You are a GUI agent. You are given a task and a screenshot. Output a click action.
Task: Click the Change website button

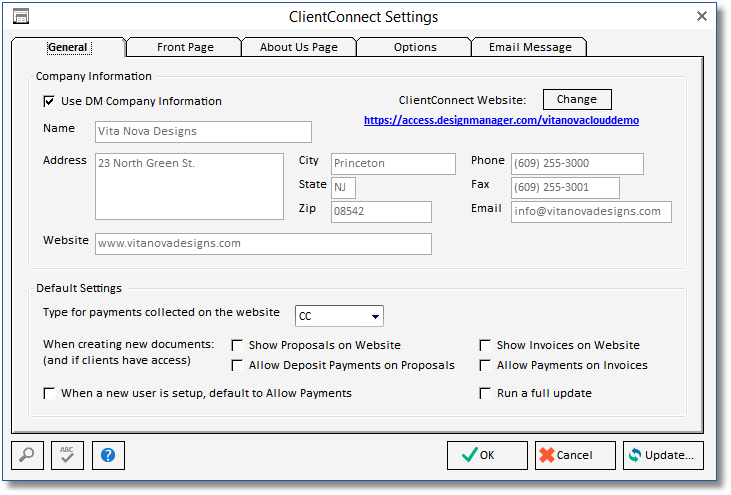click(577, 99)
